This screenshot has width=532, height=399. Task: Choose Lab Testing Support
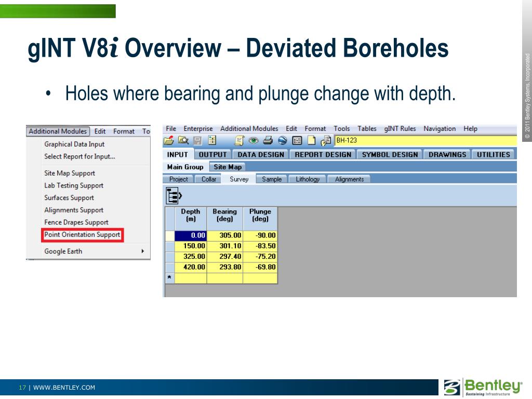(74, 185)
